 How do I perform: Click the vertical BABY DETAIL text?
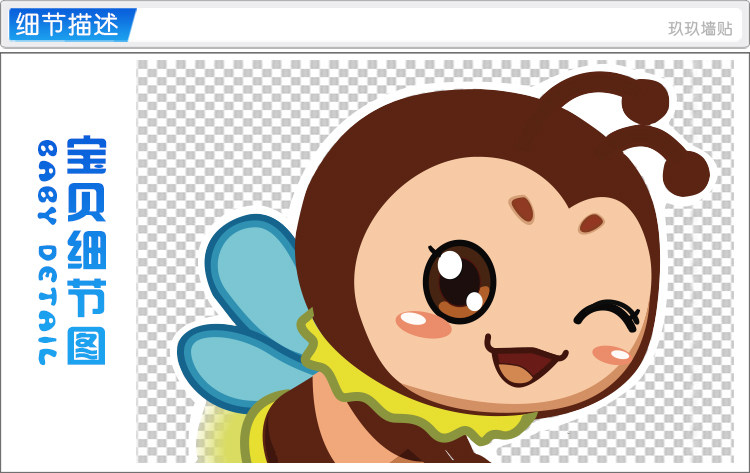[x=48, y=253]
